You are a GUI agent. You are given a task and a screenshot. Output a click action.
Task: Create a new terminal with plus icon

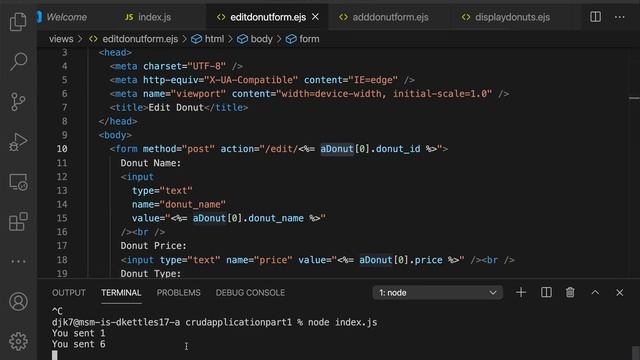tap(520, 292)
